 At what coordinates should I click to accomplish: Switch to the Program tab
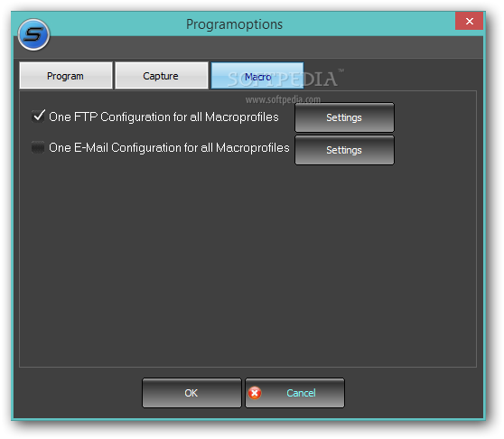66,76
